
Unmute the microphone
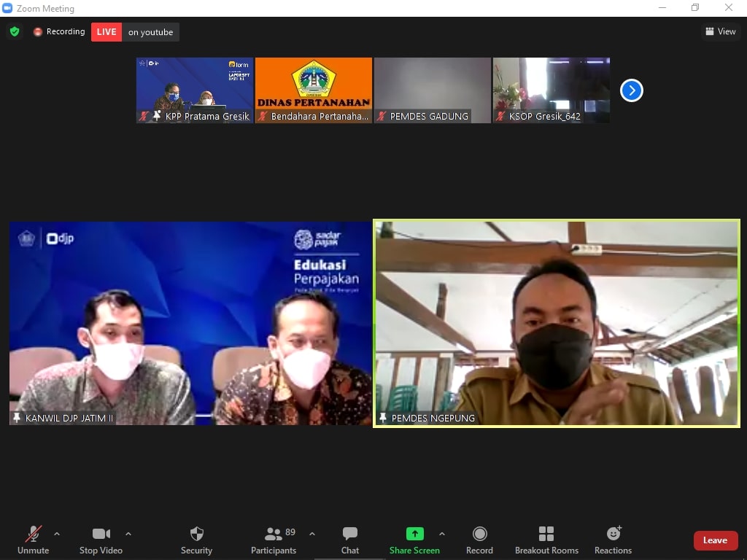pos(33,540)
